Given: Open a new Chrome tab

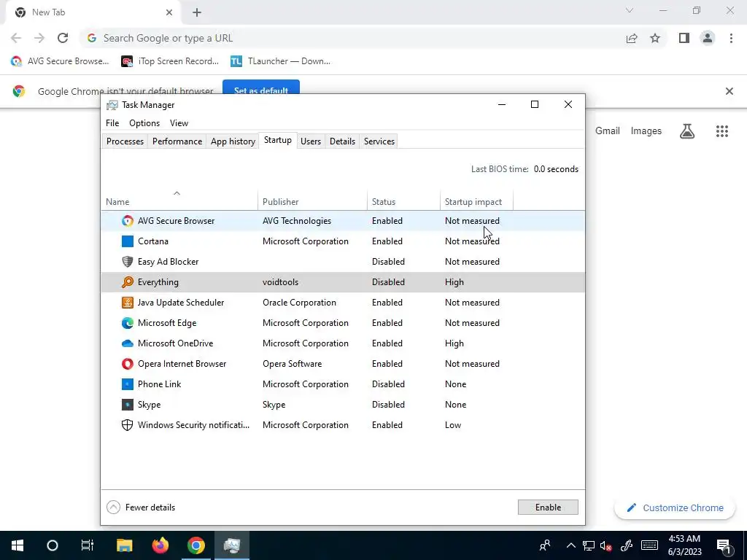Looking at the screenshot, I should tap(197, 12).
